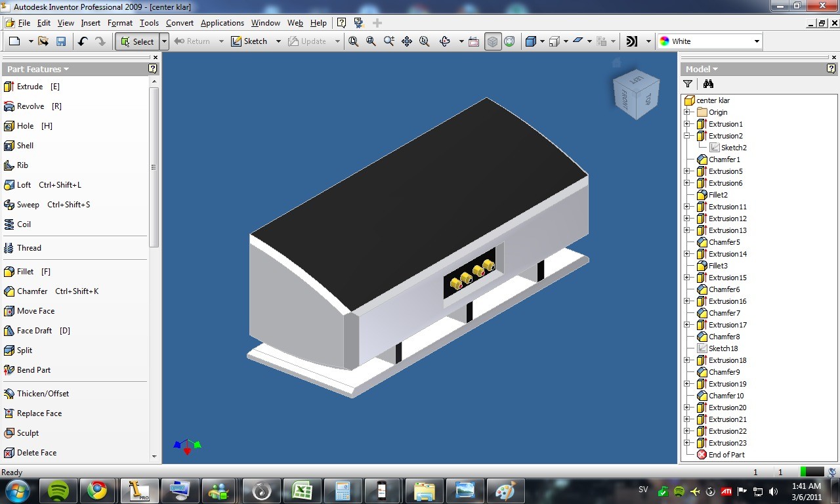Open the Part Features panel dropdown
Image resolution: width=840 pixels, height=504 pixels.
click(x=38, y=69)
